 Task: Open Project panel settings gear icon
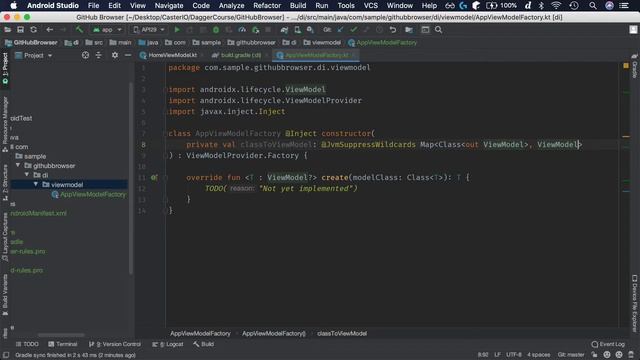pyautogui.click(x=115, y=55)
